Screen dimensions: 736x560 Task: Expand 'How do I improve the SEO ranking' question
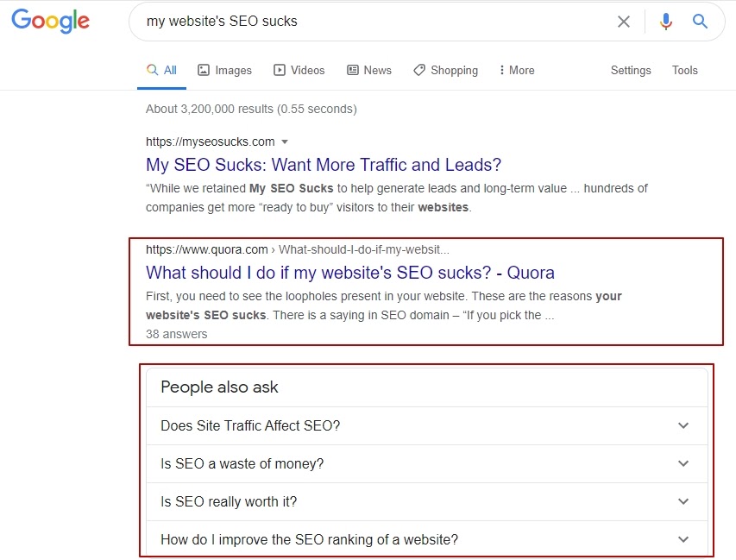[427, 539]
